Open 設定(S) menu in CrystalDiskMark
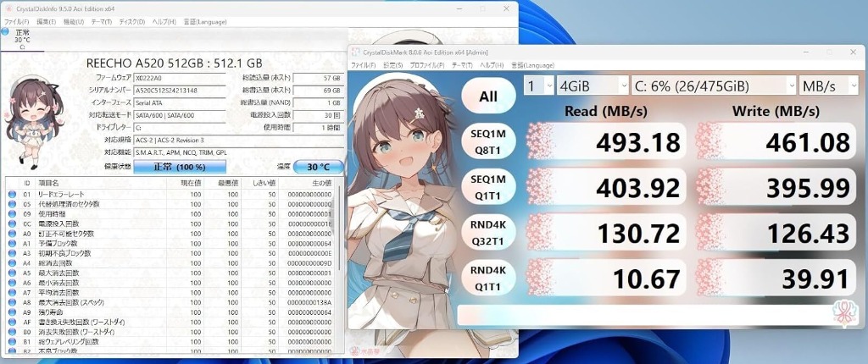Viewport: 868px width, 364px height. 392,65
